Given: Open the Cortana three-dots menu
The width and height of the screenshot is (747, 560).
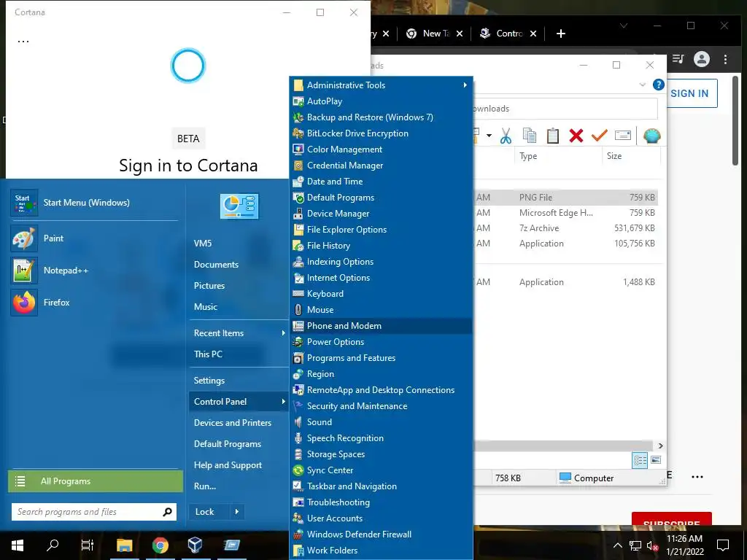Looking at the screenshot, I should (x=23, y=41).
